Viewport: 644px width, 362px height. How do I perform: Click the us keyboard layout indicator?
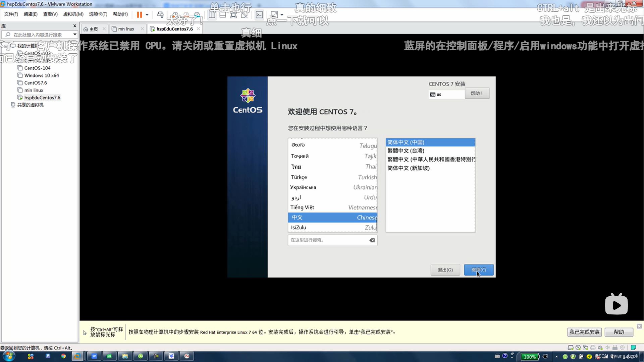tap(446, 95)
